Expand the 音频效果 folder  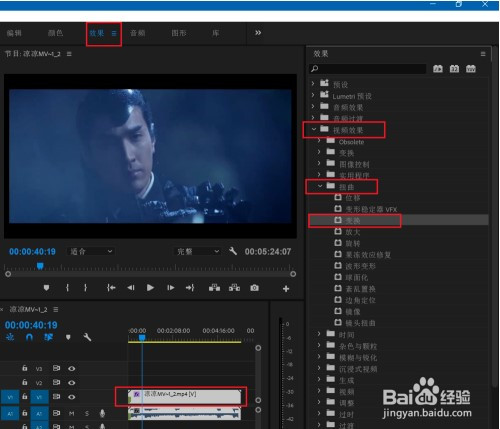pyautogui.click(x=313, y=107)
